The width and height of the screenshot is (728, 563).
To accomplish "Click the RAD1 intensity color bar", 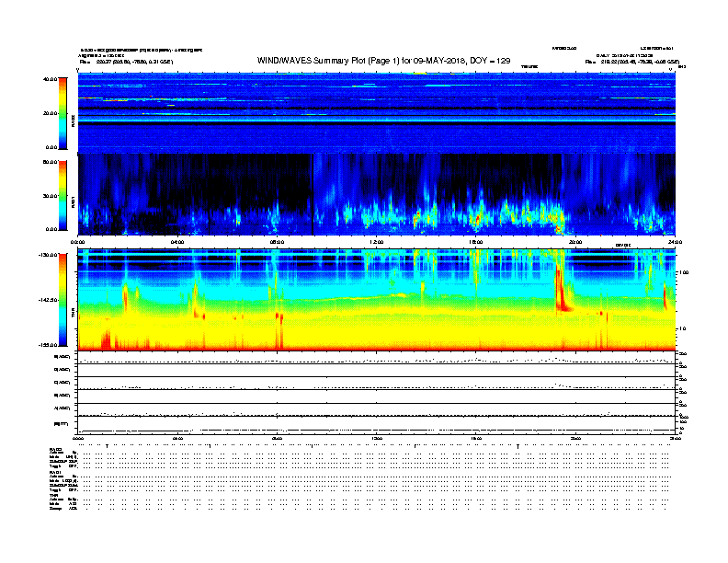I will pyautogui.click(x=63, y=196).
